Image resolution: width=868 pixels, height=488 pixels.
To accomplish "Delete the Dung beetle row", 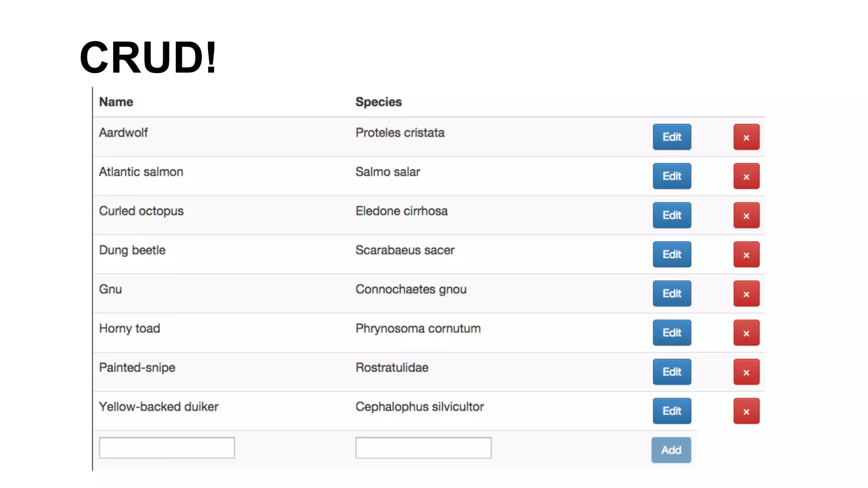I will (746, 255).
